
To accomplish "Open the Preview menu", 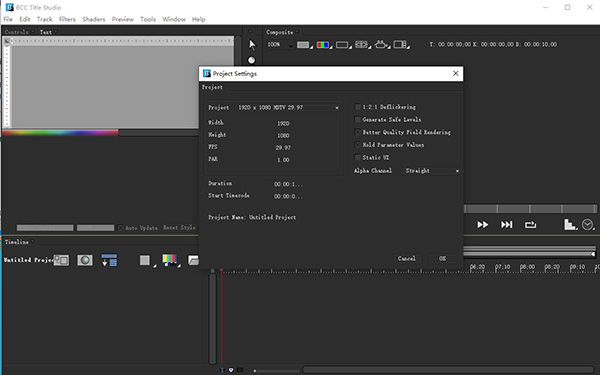I will tap(123, 19).
